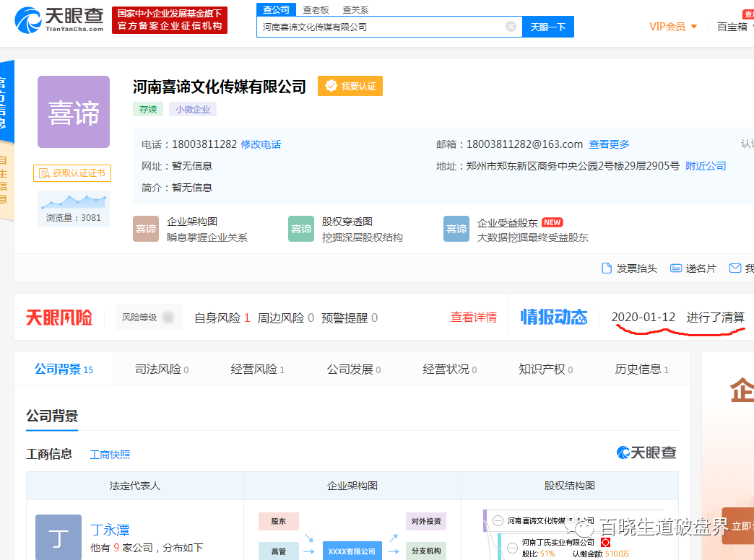Click the envelope icon beside 递名片
The width and height of the screenshot is (754, 560).
pyautogui.click(x=734, y=268)
